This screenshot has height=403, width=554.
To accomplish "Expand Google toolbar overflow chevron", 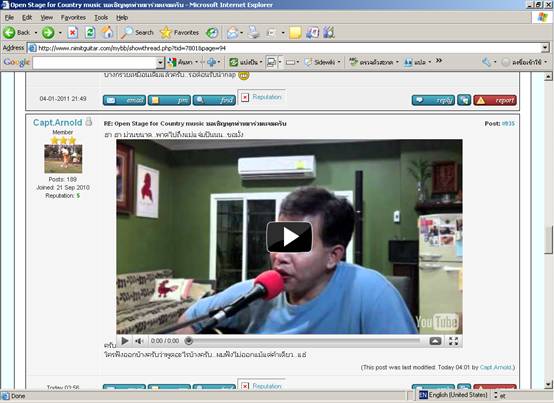I will pos(439,61).
